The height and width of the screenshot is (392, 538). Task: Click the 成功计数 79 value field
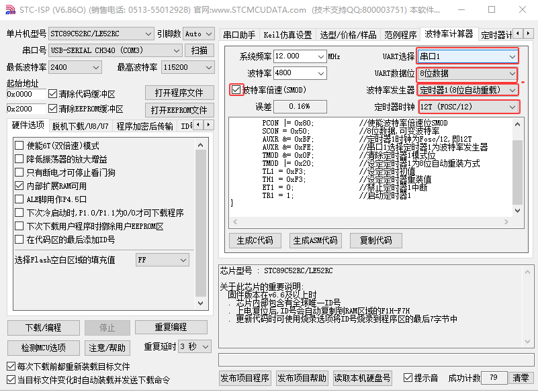494,378
